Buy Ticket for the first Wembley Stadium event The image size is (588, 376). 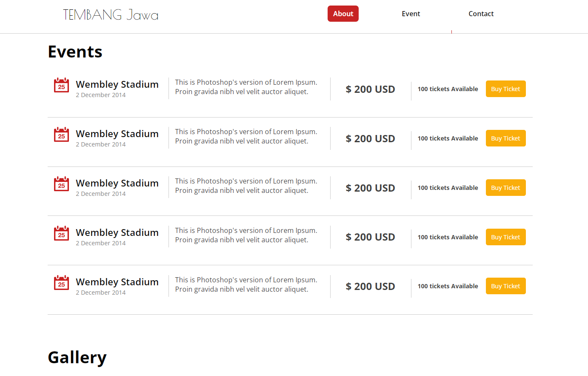(505, 89)
